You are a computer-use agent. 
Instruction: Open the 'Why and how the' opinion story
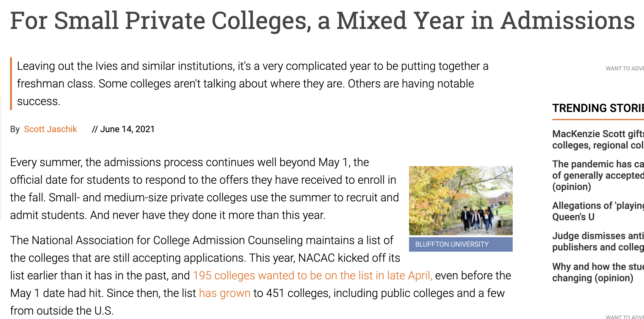coord(598,272)
